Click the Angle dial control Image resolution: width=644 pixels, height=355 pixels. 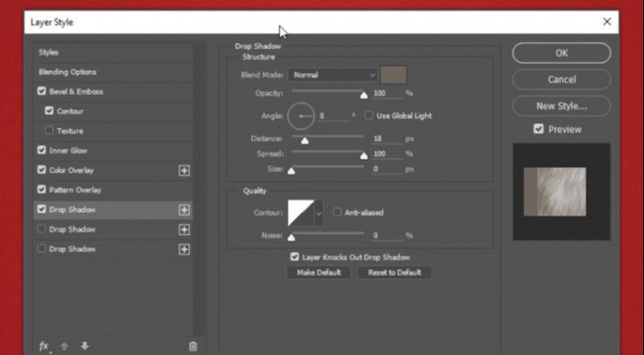(301, 116)
